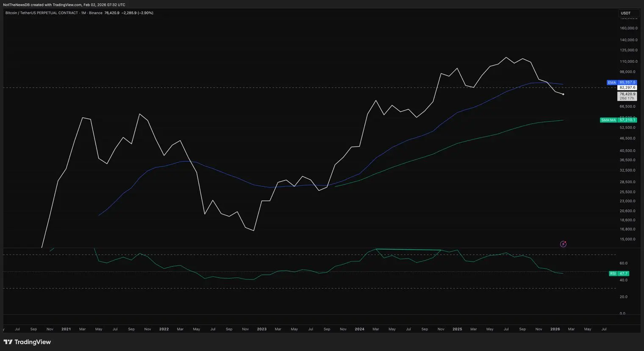Click the 25,500.0 price axis label

point(627,192)
